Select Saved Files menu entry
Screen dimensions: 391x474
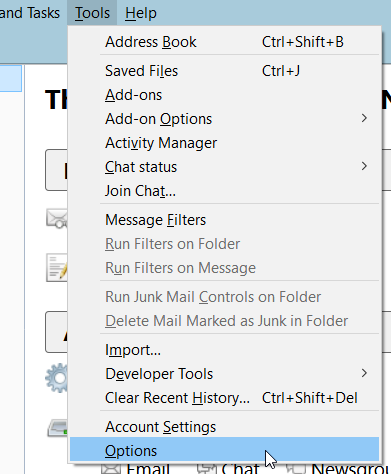point(224,71)
